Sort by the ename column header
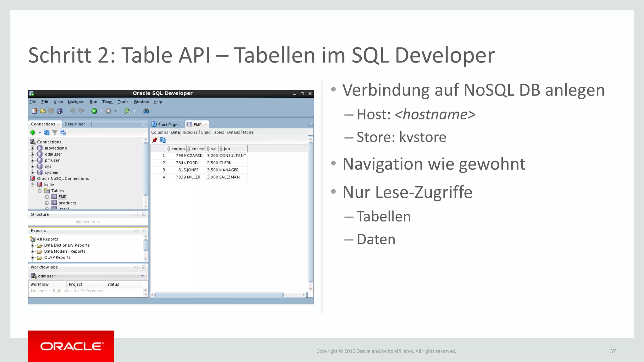This screenshot has width=644, height=362. tap(196, 149)
